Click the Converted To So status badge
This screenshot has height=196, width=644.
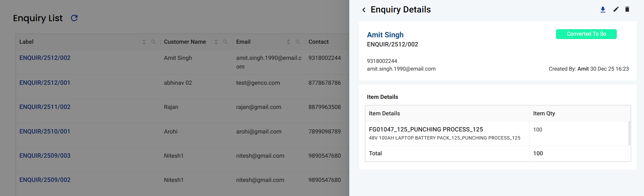(586, 34)
